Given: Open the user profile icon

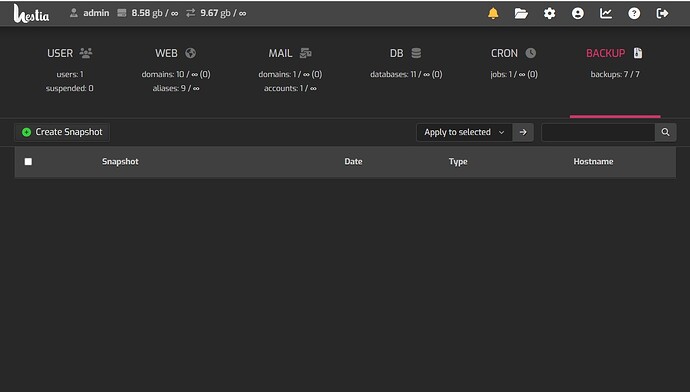Looking at the screenshot, I should [577, 13].
